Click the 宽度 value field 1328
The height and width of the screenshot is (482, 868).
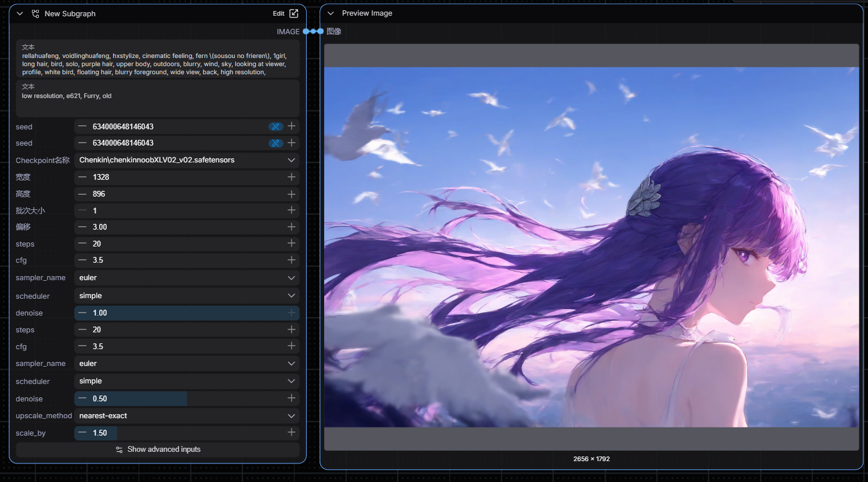tap(187, 177)
